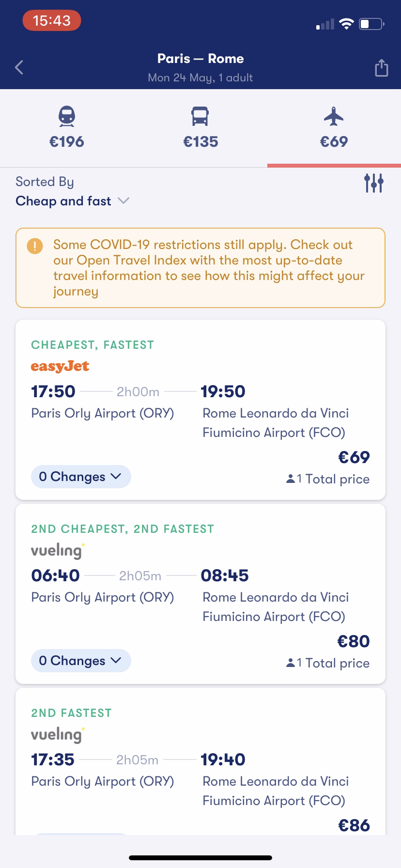The image size is (401, 868).
Task: Expand 0 Changes on easyJet flight
Action: (x=81, y=477)
